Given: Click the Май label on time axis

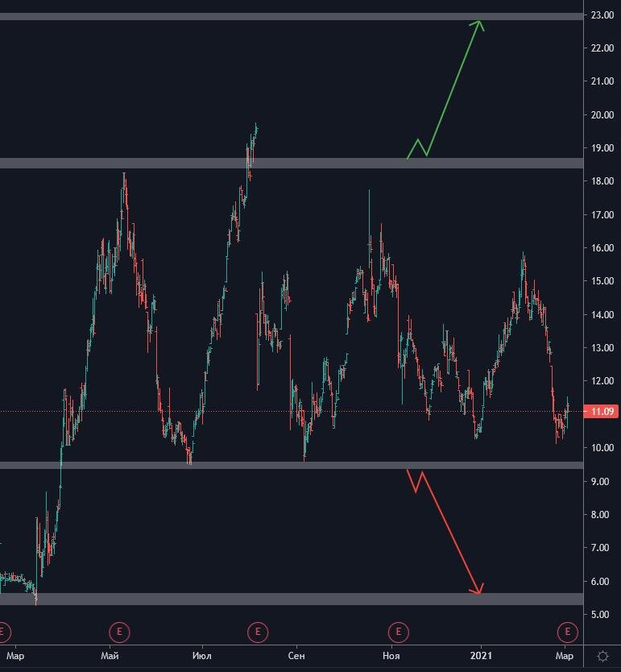Looking at the screenshot, I should 110,656.
